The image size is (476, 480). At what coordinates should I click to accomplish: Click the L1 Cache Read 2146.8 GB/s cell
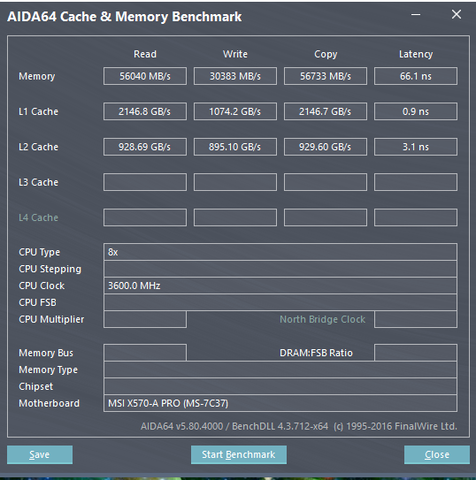point(145,111)
